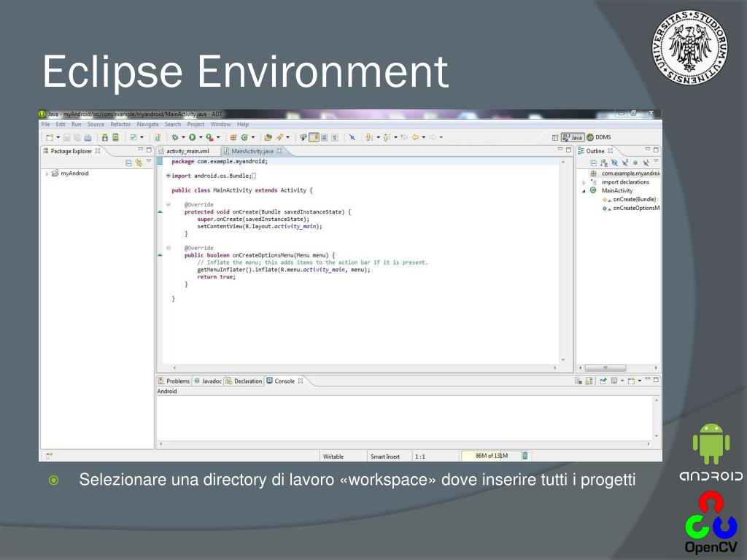Click the Open Android lint checkbox icon
This screenshot has height=560, width=747.
133,138
